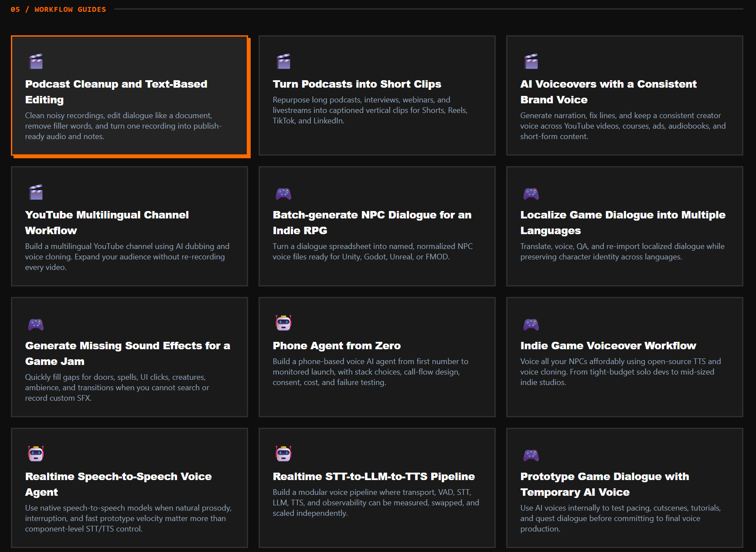Open Indie Game Voiceover Workflow title
This screenshot has width=756, height=552.
click(608, 346)
